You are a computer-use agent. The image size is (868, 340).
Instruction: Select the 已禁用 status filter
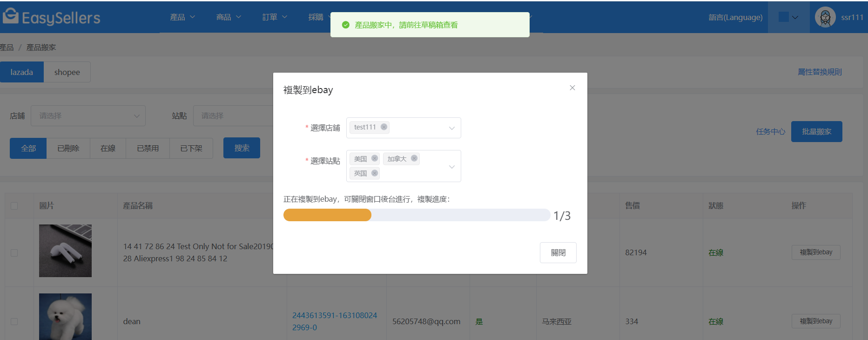(x=148, y=148)
